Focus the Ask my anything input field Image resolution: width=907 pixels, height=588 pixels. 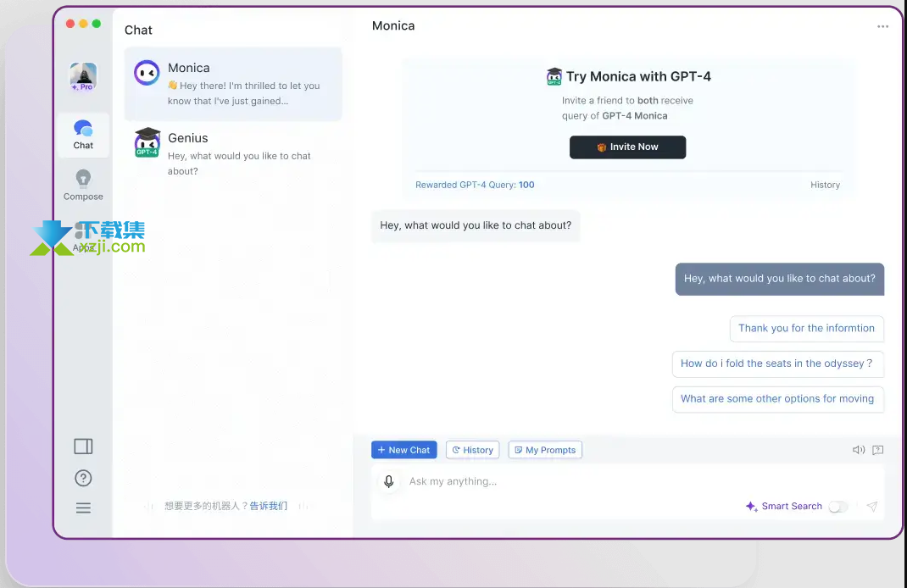click(x=627, y=481)
